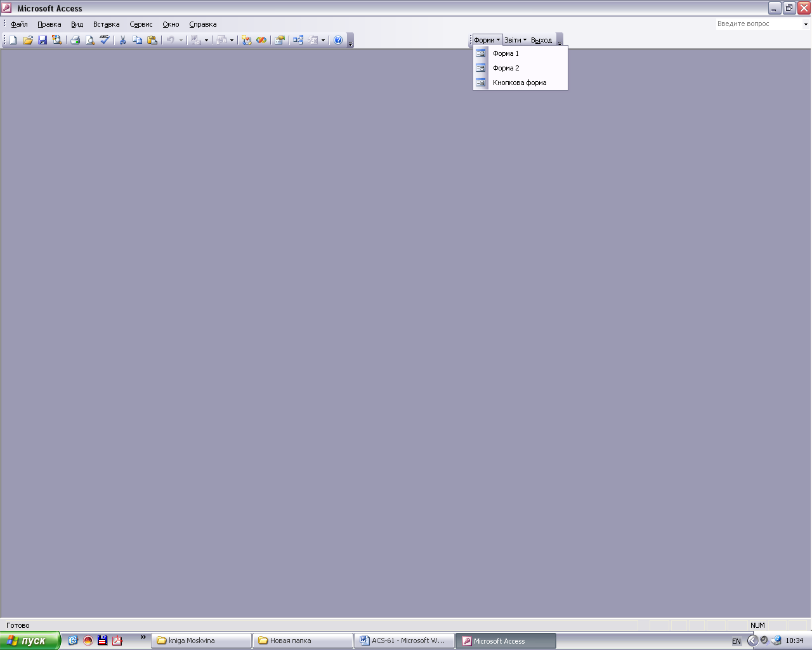
Task: Open standard toolbar options arrow
Action: coord(350,41)
